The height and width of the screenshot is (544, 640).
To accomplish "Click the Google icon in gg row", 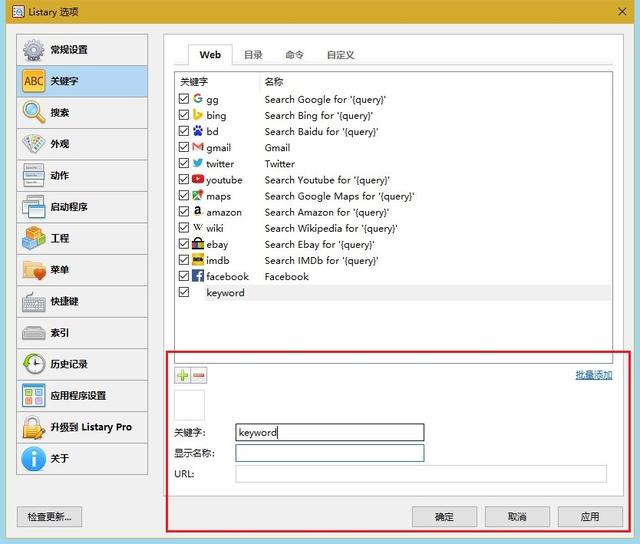I will pyautogui.click(x=198, y=98).
